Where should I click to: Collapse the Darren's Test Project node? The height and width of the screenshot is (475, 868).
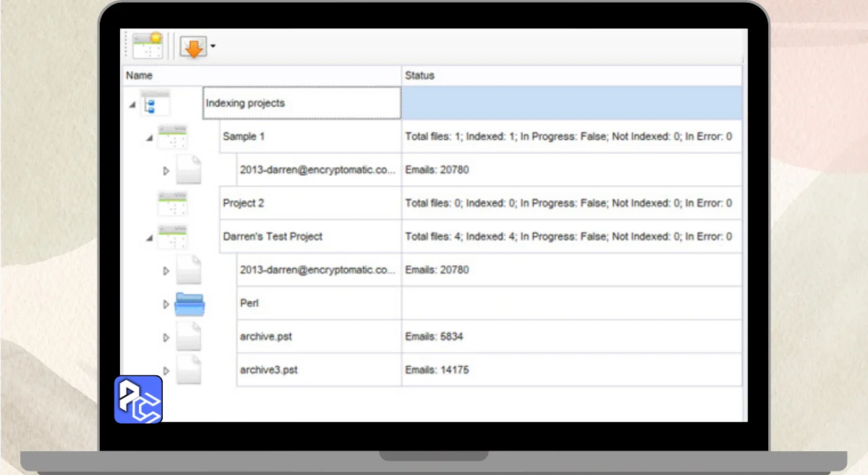click(149, 238)
